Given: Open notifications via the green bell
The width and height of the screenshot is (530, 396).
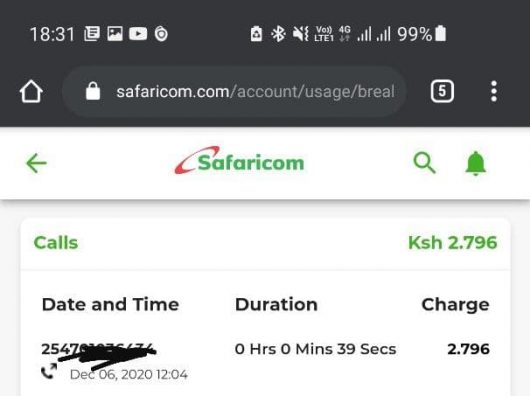Looking at the screenshot, I should pos(476,163).
